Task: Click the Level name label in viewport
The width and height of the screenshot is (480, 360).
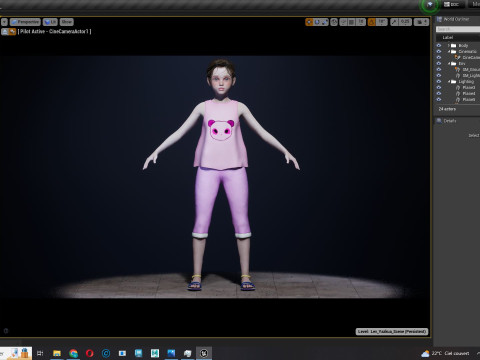Action: point(392,331)
